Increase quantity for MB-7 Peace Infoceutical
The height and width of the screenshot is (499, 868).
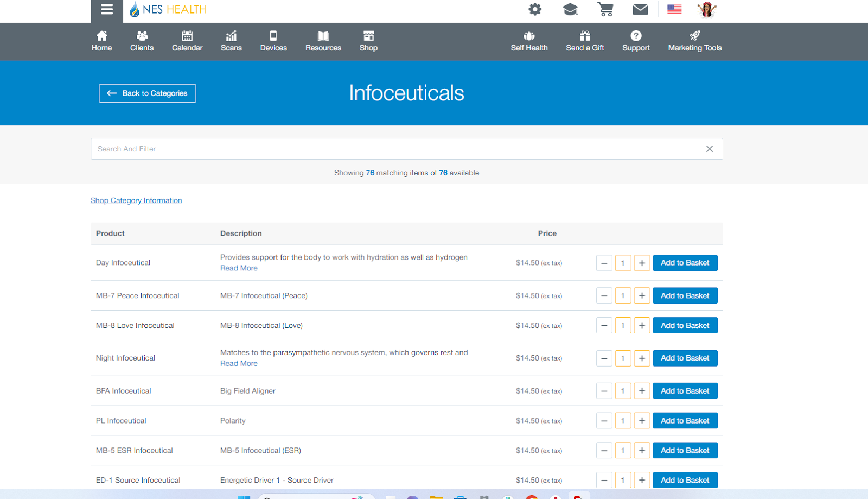pyautogui.click(x=642, y=296)
